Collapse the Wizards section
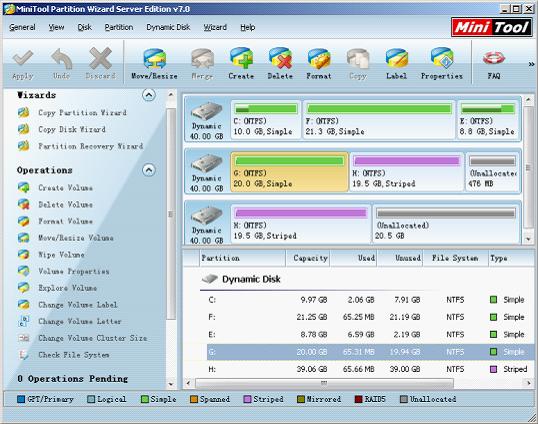The width and height of the screenshot is (538, 424). tap(149, 95)
